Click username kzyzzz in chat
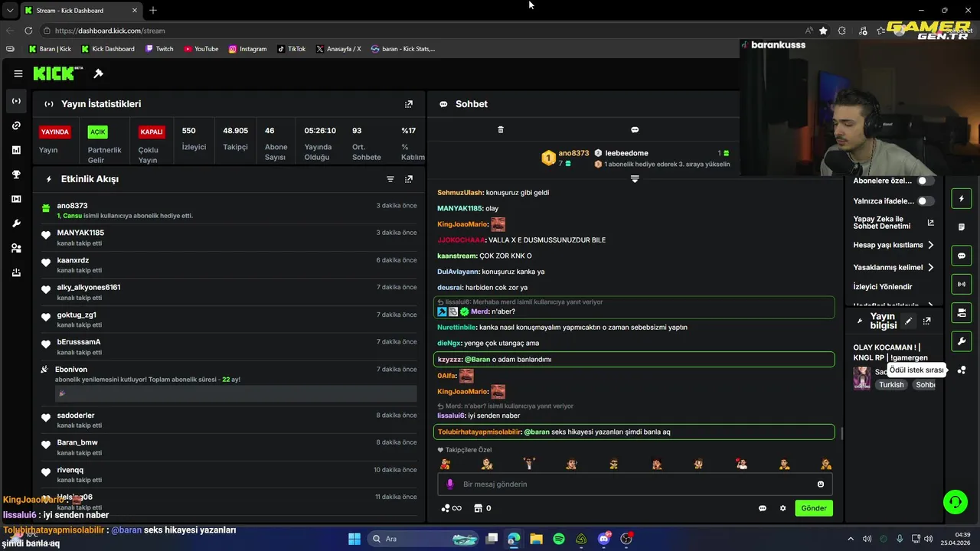 tap(449, 360)
